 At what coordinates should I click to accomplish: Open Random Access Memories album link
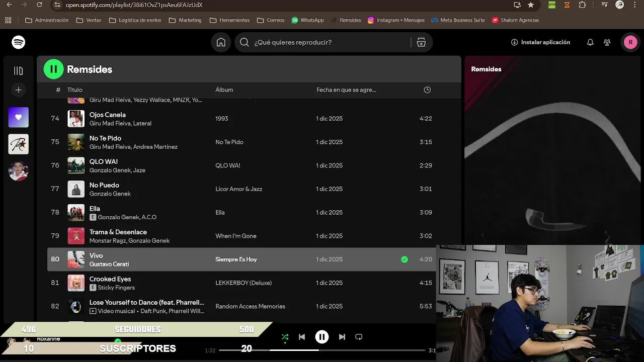[x=250, y=306]
